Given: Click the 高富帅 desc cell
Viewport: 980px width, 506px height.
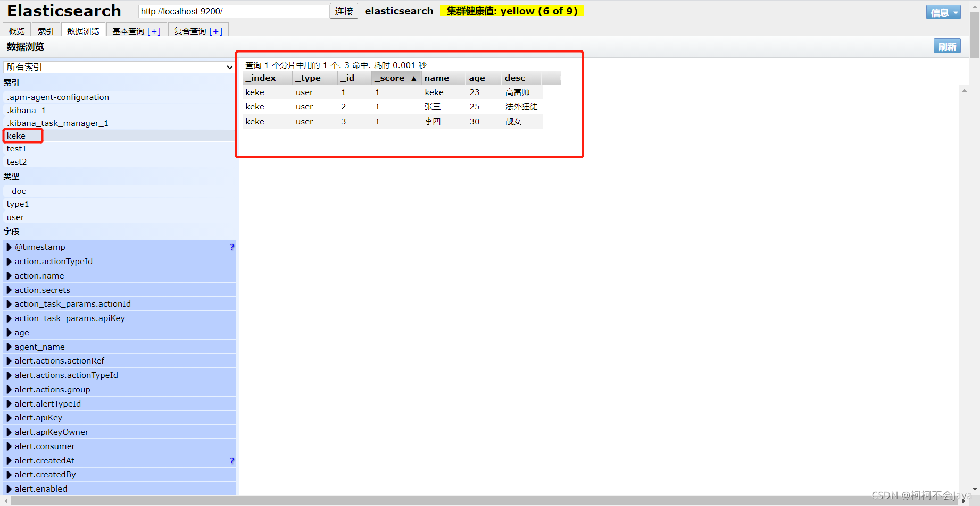Looking at the screenshot, I should point(522,92).
